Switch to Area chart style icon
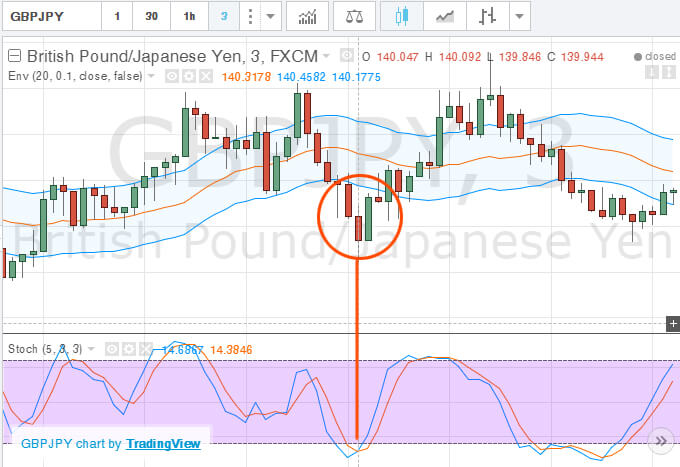This screenshot has width=680, height=467. coord(445,16)
